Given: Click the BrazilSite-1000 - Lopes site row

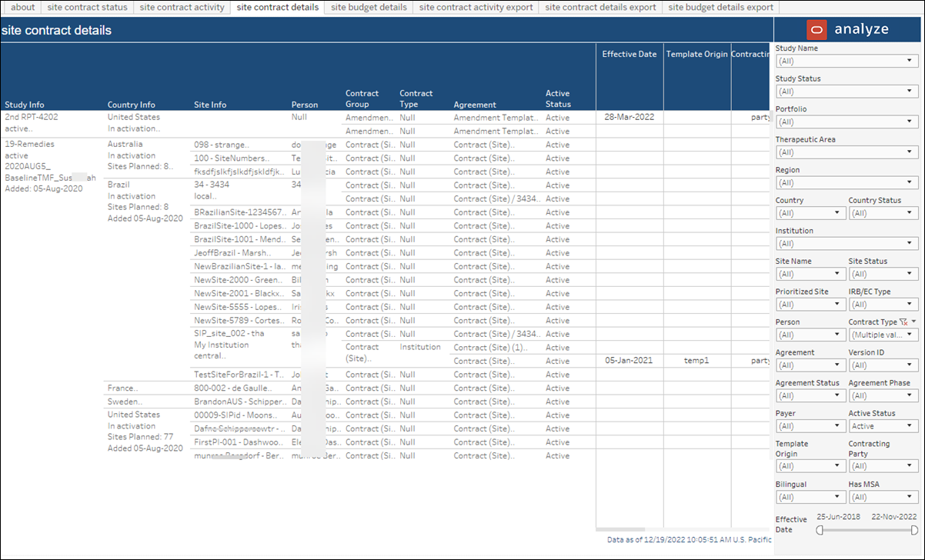Looking at the screenshot, I should (239, 226).
